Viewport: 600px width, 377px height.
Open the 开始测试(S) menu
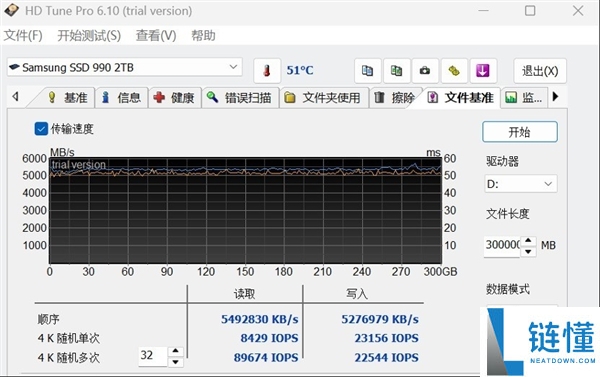tap(89, 36)
